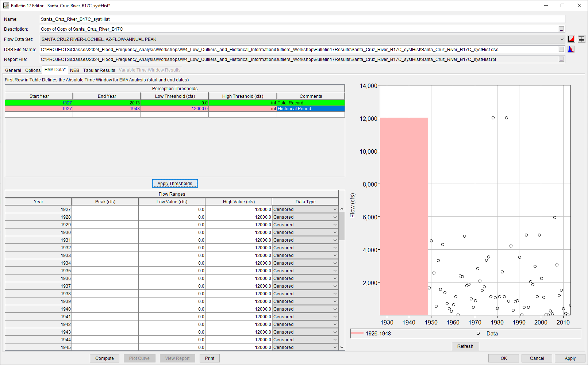Open Data Type dropdown for year 1945
The height and width of the screenshot is (365, 588).
pos(335,347)
